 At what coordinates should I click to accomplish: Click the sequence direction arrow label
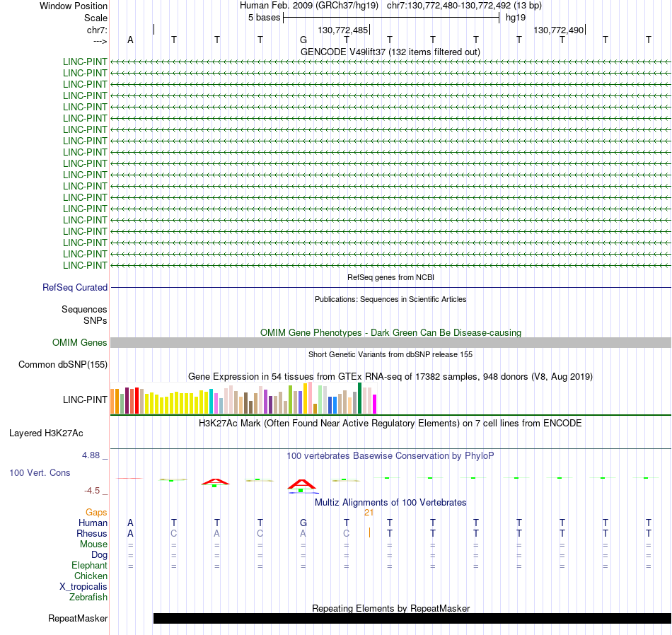pyautogui.click(x=100, y=41)
